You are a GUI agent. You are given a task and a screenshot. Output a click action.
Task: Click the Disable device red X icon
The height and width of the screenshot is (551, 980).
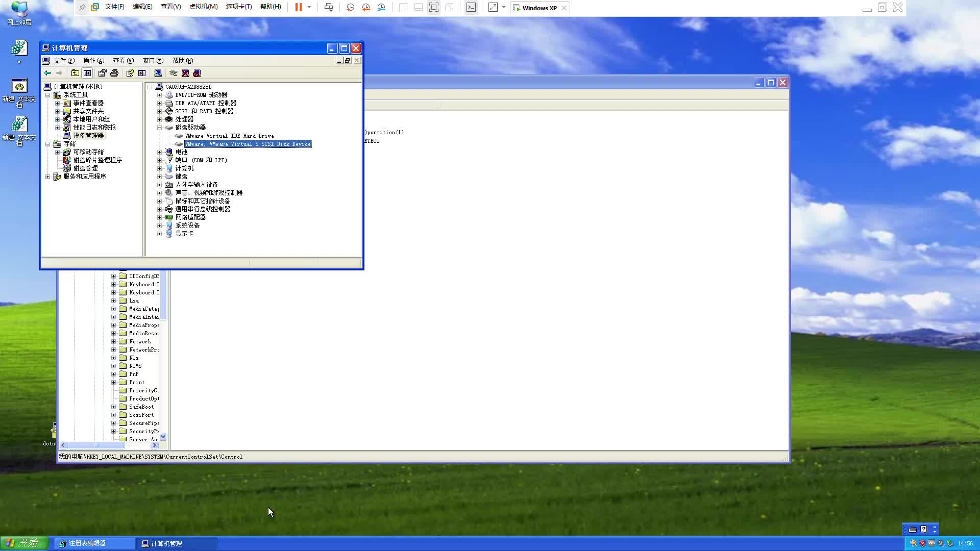point(185,73)
